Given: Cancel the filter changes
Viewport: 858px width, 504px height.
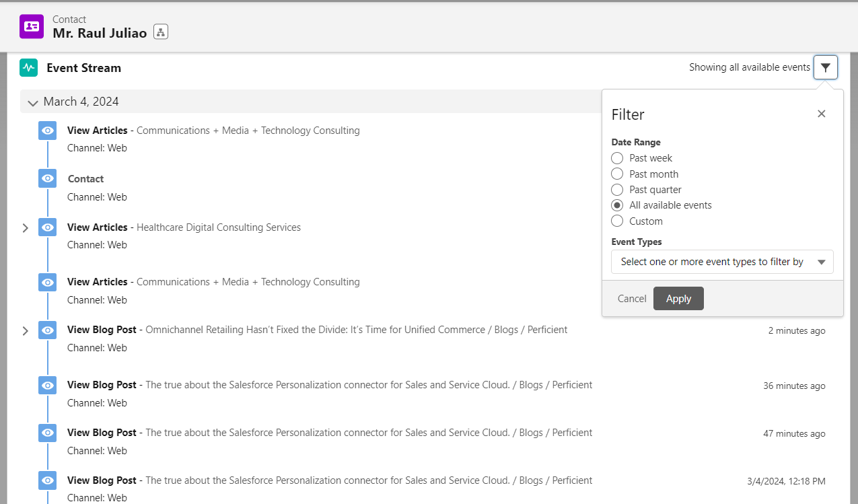Looking at the screenshot, I should (631, 298).
